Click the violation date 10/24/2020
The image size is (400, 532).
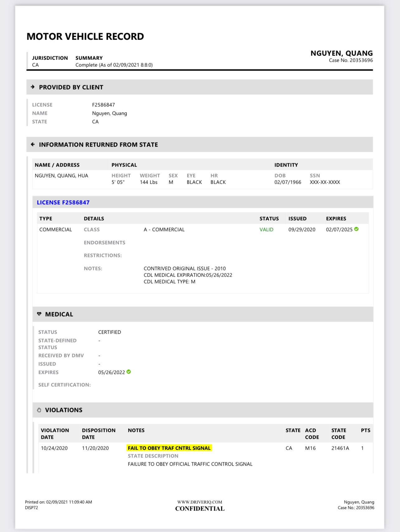tap(54, 448)
